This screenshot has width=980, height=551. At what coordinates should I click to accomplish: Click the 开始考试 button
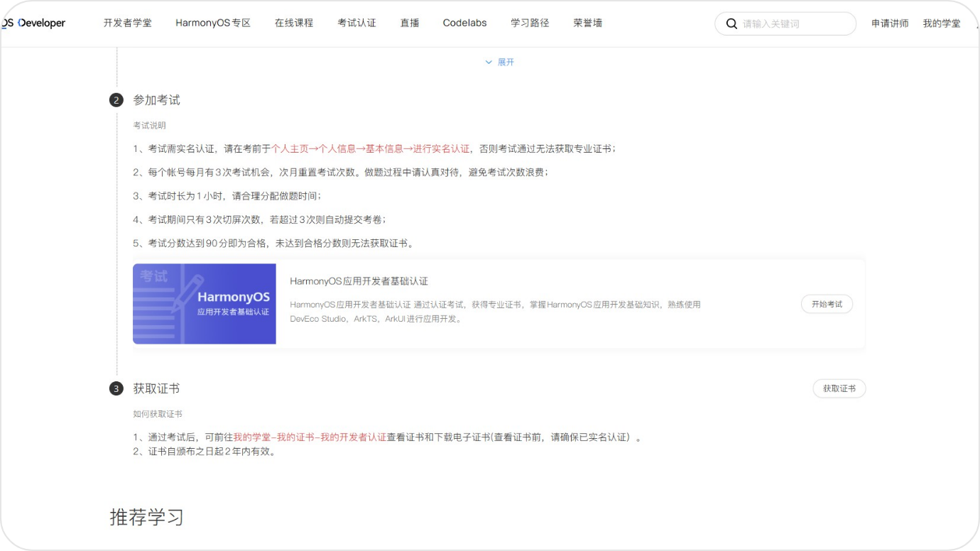pyautogui.click(x=827, y=304)
